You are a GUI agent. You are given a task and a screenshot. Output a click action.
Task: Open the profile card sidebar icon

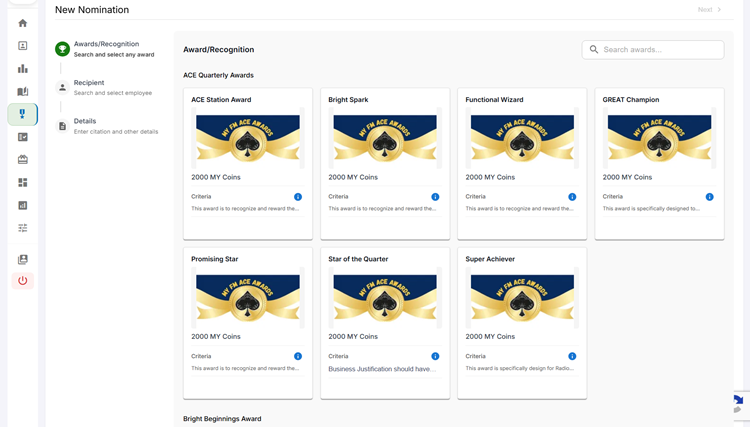click(x=22, y=45)
